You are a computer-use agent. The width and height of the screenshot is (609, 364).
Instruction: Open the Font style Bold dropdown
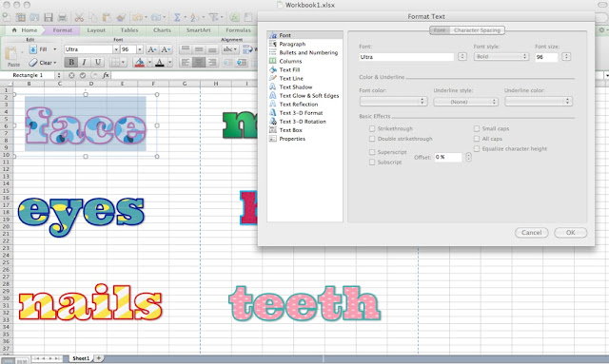click(501, 57)
